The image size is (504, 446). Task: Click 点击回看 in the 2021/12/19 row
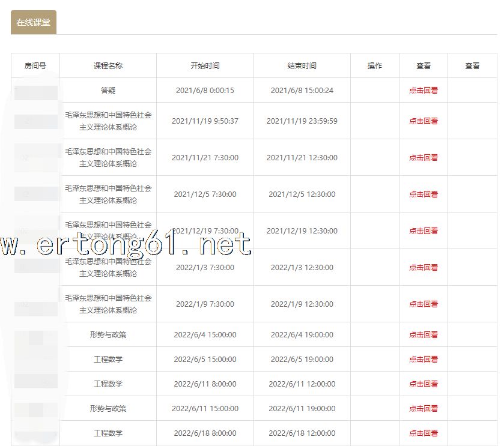[x=424, y=231]
